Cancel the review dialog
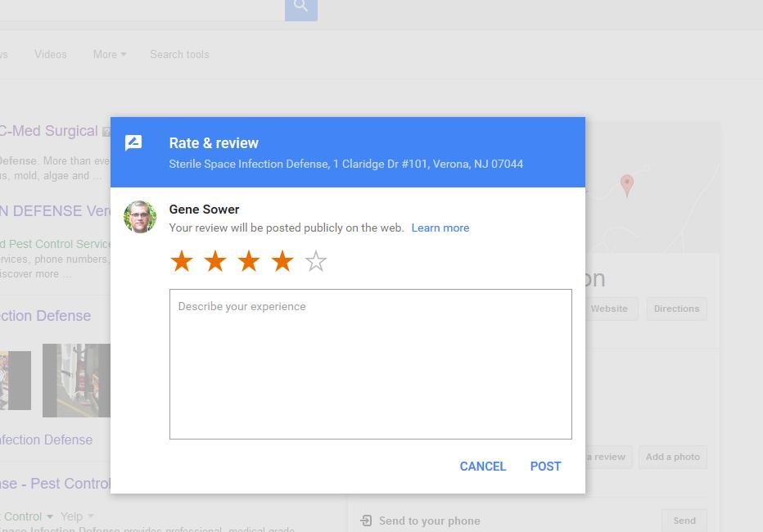 pos(483,467)
